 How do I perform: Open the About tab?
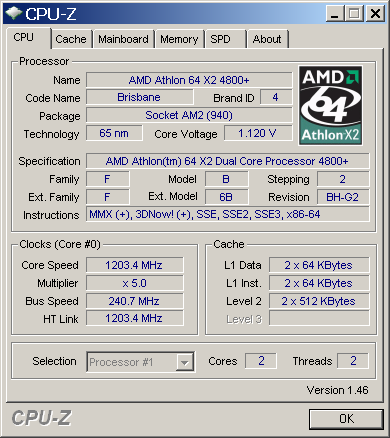[x=267, y=39]
